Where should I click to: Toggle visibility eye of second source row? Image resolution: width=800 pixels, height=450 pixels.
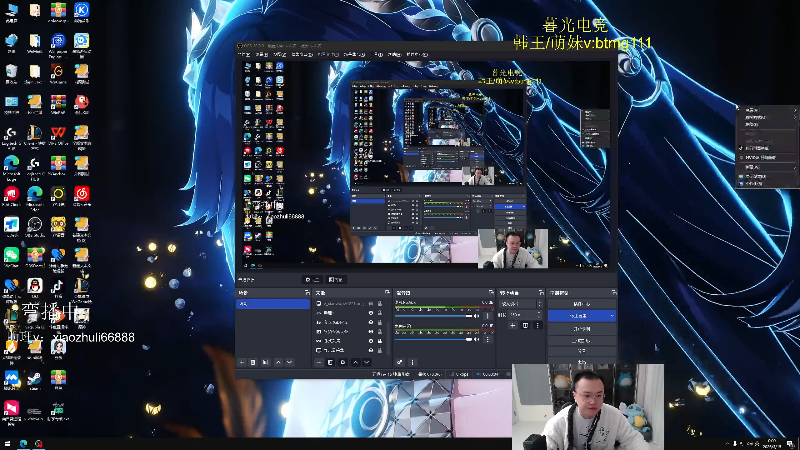[371, 313]
